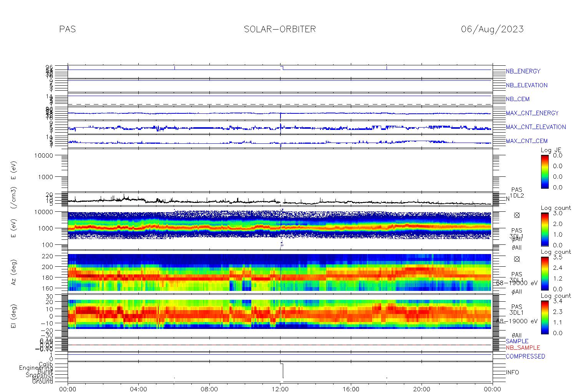The image size is (581, 392).
Task: Click the SOLAR-ORBITER title
Action: tap(280, 29)
